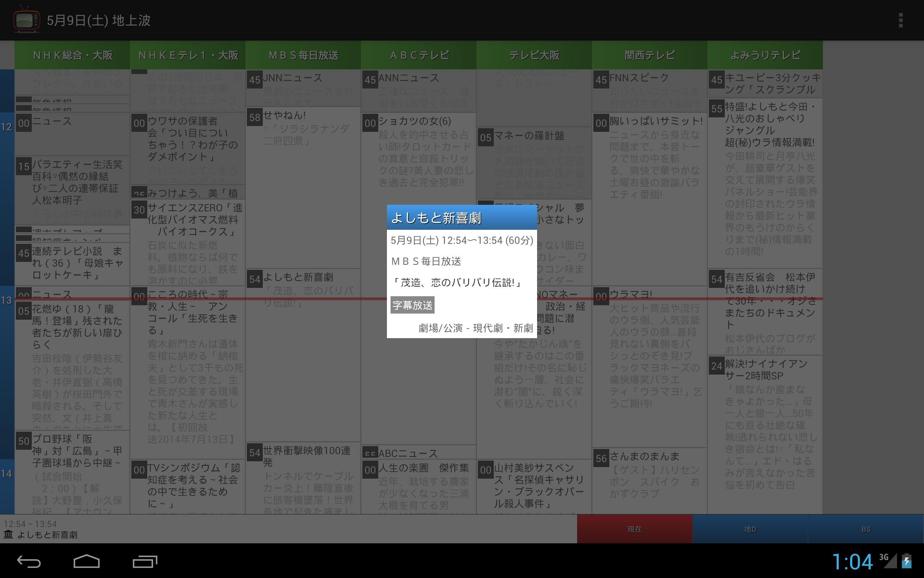Open the せやねん! program

[x=303, y=187]
